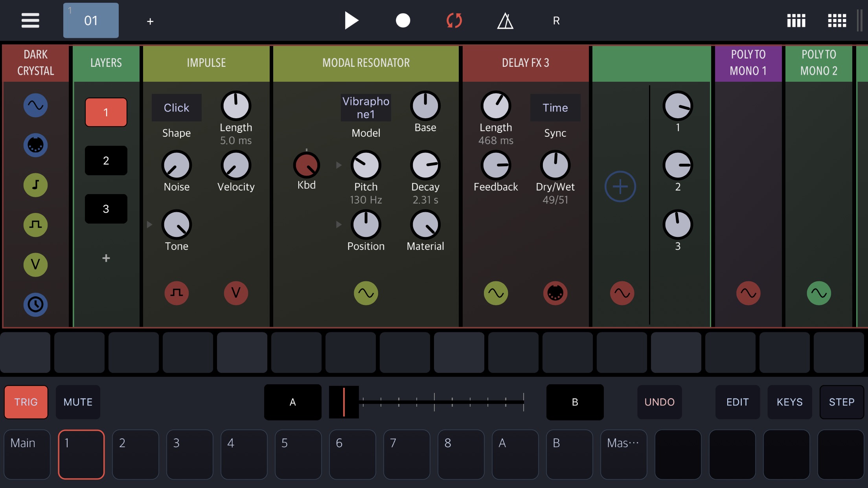Image resolution: width=868 pixels, height=488 pixels.
Task: Click the olive sine output icon in Modal Resonator
Action: (366, 293)
